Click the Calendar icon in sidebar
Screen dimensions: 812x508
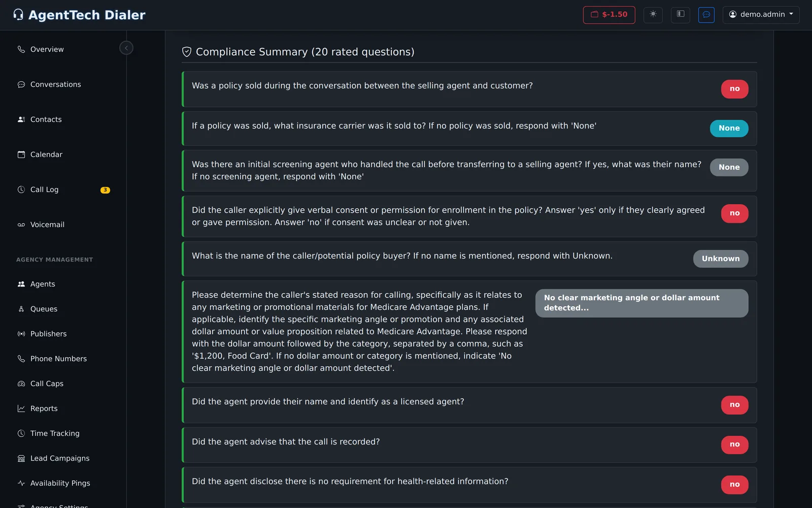click(21, 154)
